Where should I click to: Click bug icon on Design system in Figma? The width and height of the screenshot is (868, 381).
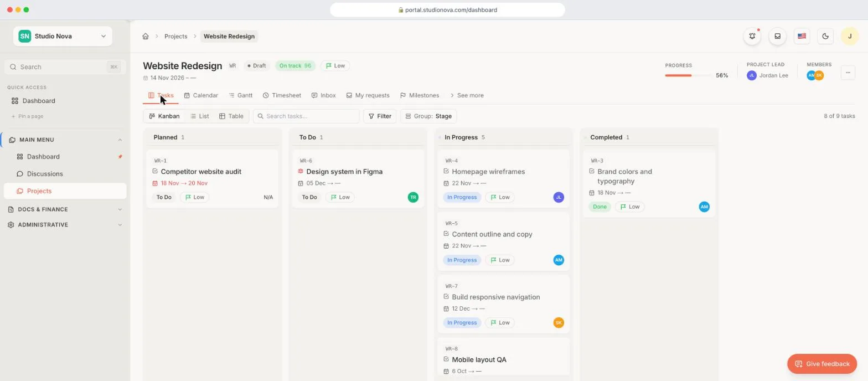coord(301,172)
